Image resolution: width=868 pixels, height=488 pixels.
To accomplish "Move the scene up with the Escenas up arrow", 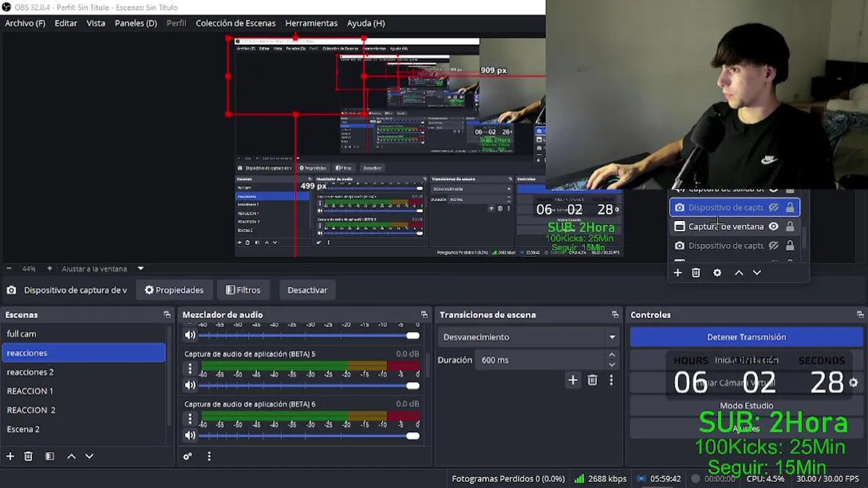I will (x=71, y=456).
